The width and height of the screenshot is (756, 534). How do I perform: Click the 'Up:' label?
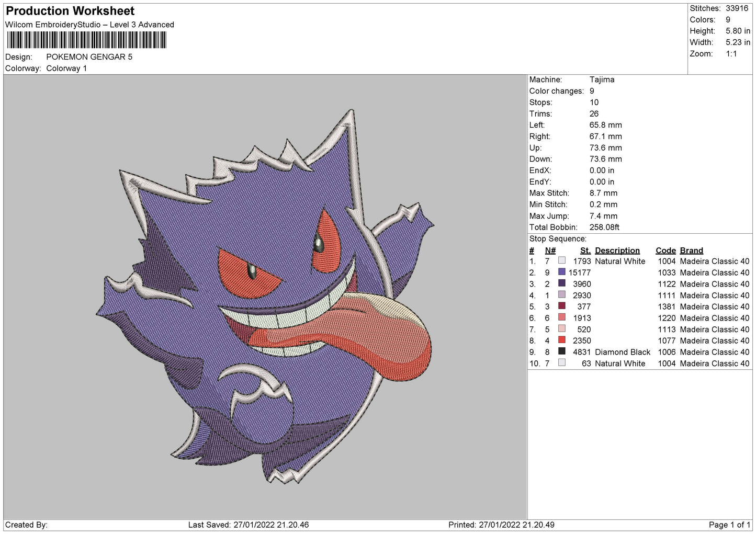click(535, 148)
